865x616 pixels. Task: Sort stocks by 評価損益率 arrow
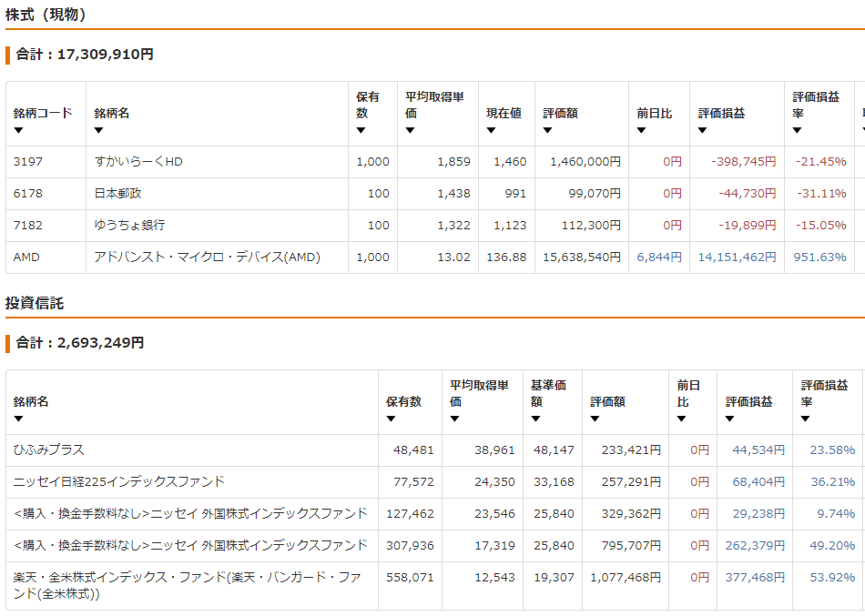click(797, 130)
